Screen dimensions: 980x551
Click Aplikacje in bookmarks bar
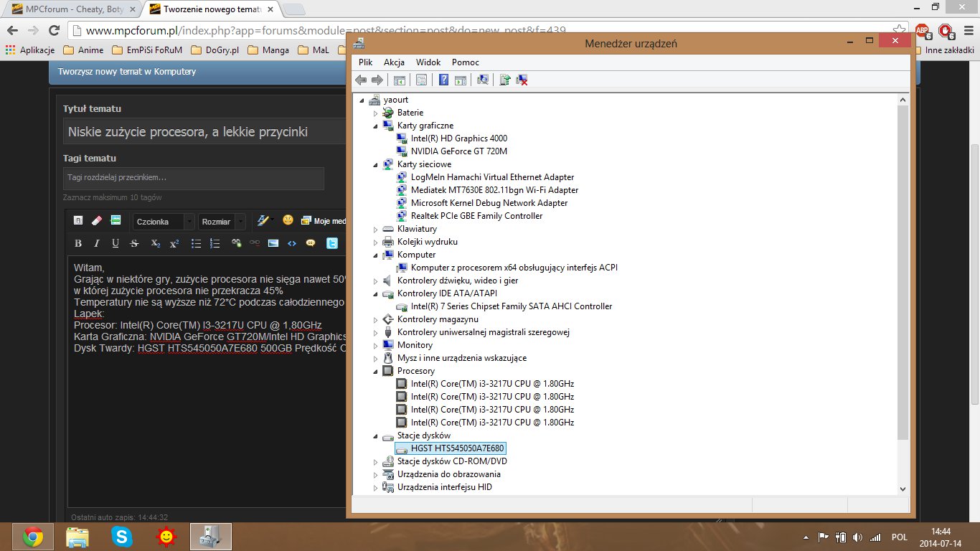[x=30, y=50]
